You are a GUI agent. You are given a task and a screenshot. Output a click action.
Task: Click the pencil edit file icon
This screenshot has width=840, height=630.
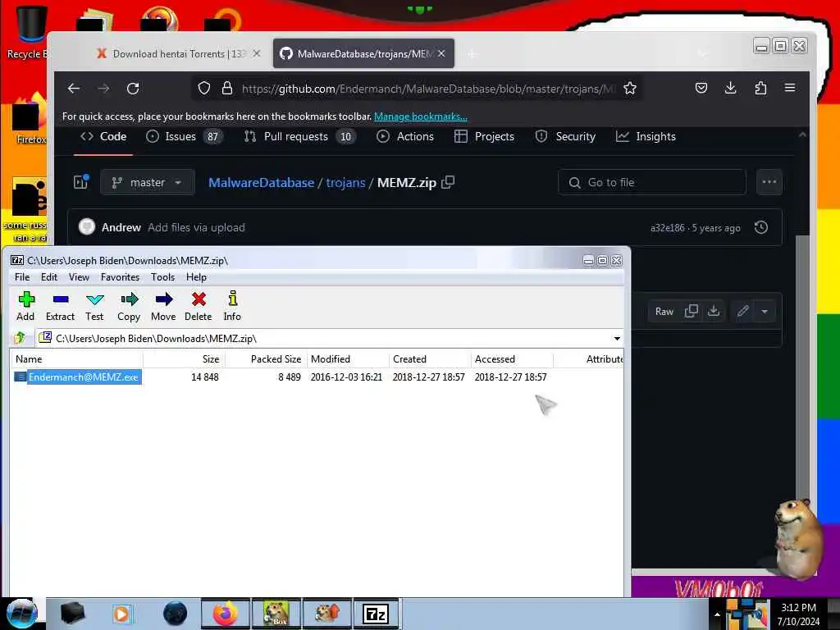[742, 311]
